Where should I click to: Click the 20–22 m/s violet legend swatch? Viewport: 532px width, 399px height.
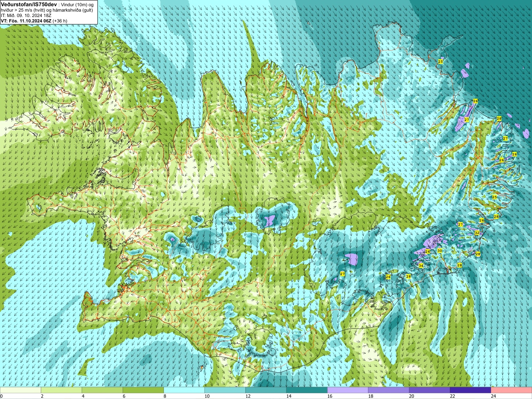(x=430, y=390)
